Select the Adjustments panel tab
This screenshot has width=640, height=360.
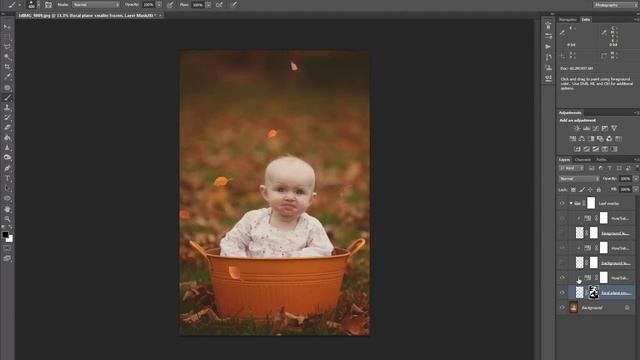(570, 113)
